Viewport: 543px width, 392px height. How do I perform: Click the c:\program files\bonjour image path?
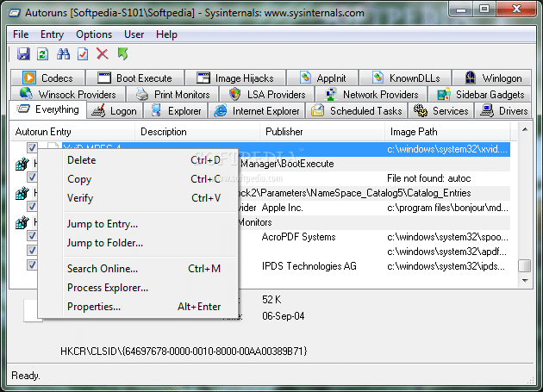pyautogui.click(x=447, y=208)
